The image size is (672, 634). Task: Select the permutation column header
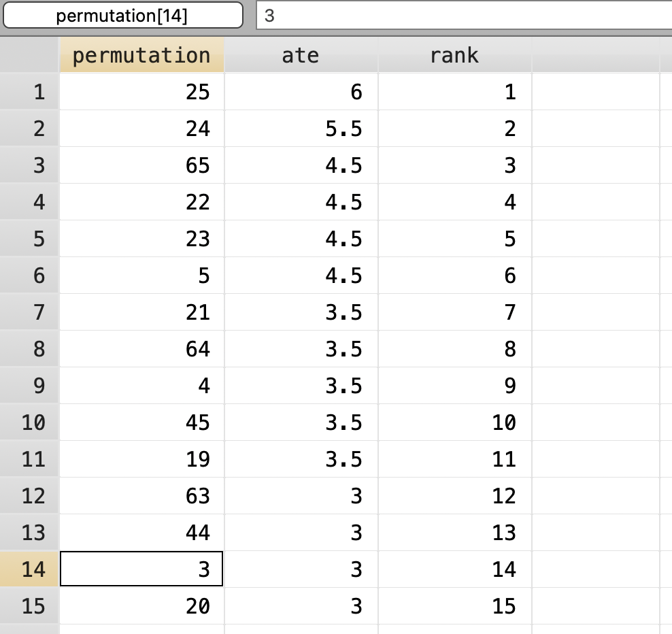pos(141,55)
